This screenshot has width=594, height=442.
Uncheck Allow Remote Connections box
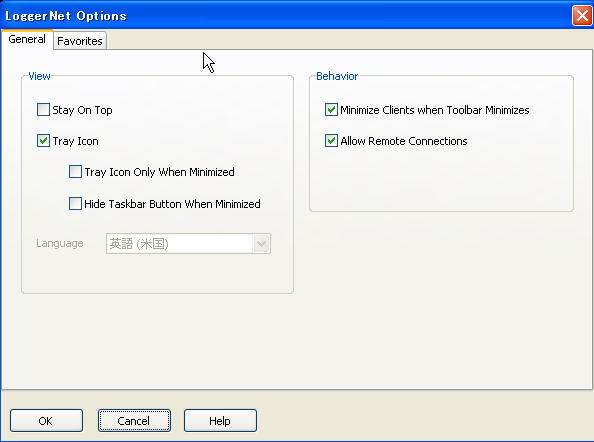coord(331,141)
